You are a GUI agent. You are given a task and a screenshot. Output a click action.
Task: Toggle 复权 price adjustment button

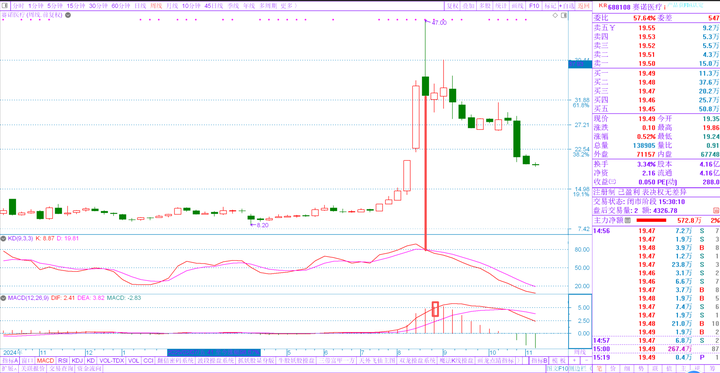[x=452, y=6]
